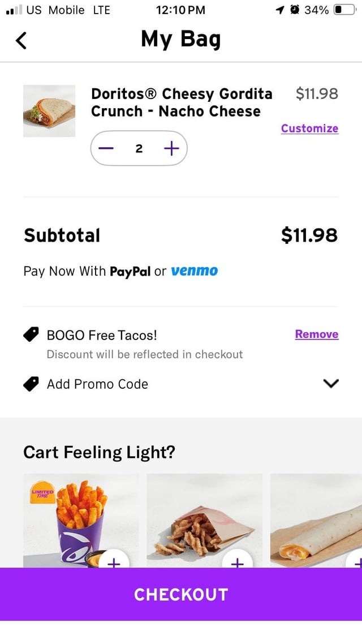Choose Venmo as pay-now option
The width and height of the screenshot is (362, 644).
(194, 271)
